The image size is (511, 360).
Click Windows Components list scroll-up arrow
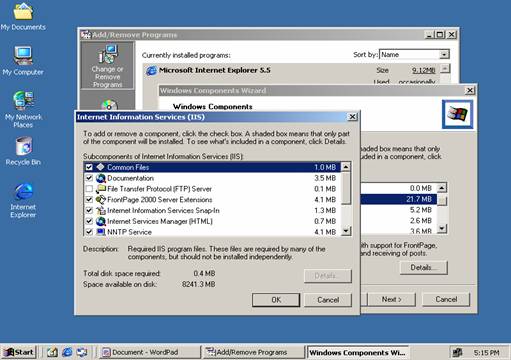(x=442, y=188)
